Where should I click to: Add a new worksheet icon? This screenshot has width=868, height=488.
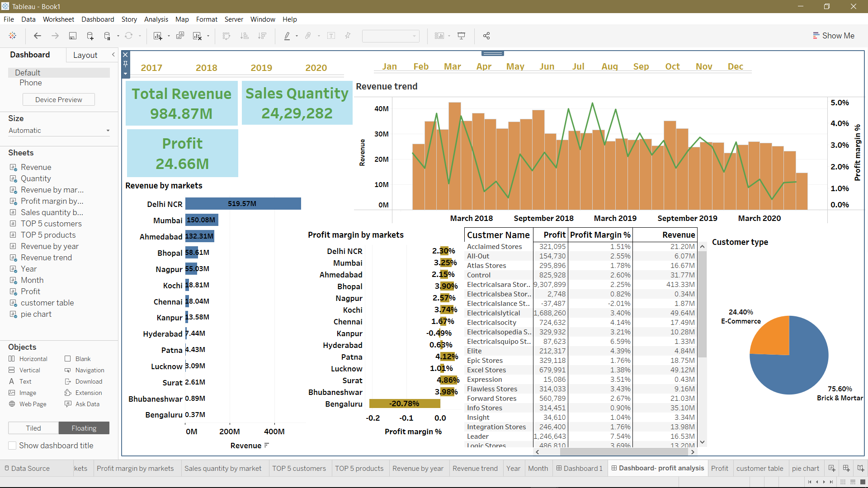(158, 36)
